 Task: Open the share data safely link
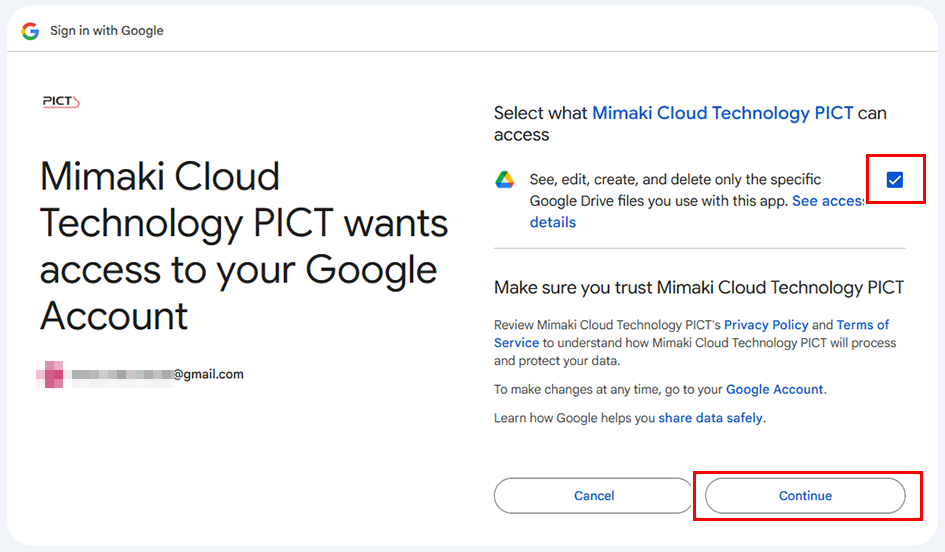click(x=711, y=418)
